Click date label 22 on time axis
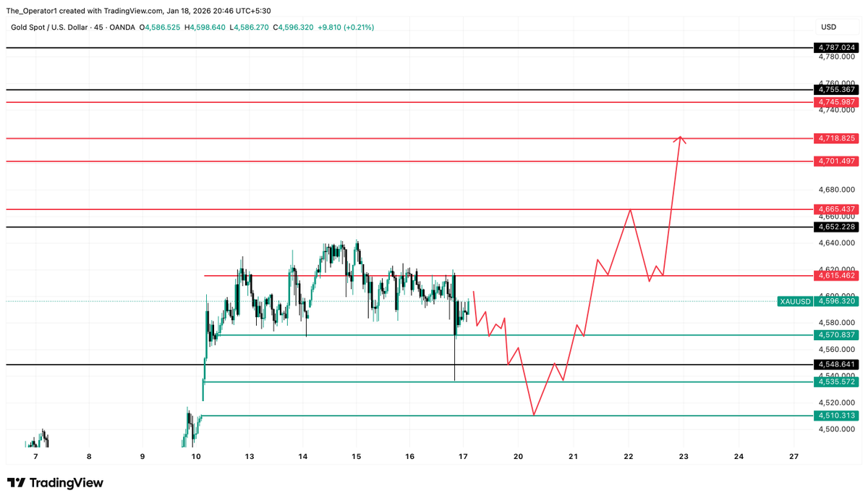This screenshot has height=501, width=868. pyautogui.click(x=629, y=456)
